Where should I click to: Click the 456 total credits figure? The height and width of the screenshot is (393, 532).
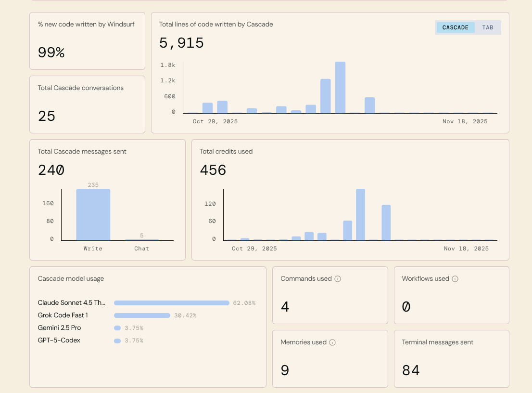coord(213,170)
